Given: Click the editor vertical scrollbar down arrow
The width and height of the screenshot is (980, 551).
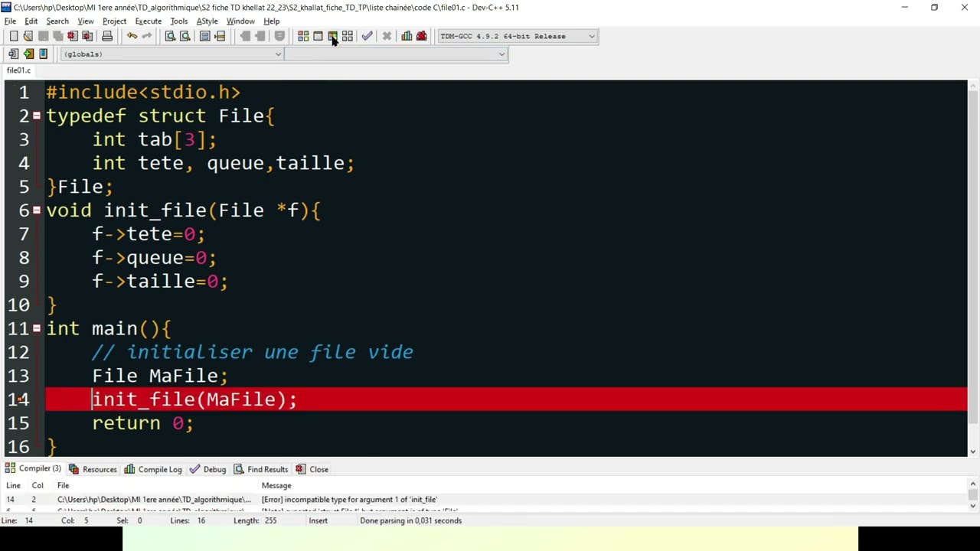Looking at the screenshot, I should click(x=973, y=452).
